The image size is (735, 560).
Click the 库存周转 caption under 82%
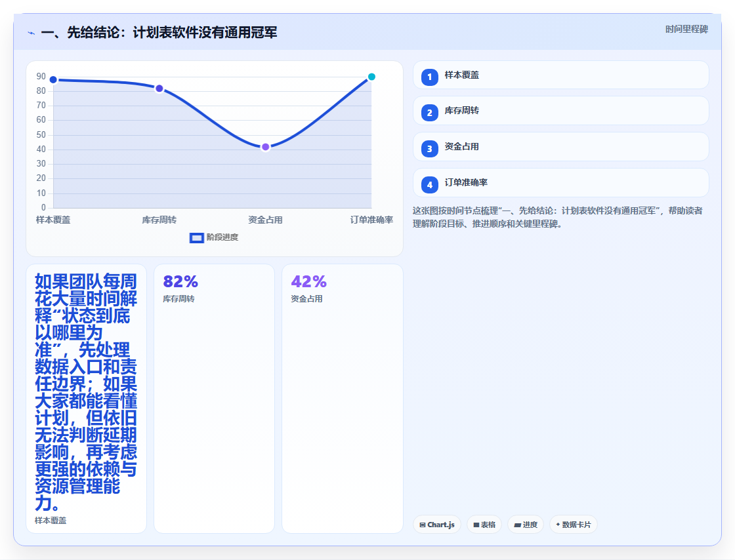(x=178, y=299)
